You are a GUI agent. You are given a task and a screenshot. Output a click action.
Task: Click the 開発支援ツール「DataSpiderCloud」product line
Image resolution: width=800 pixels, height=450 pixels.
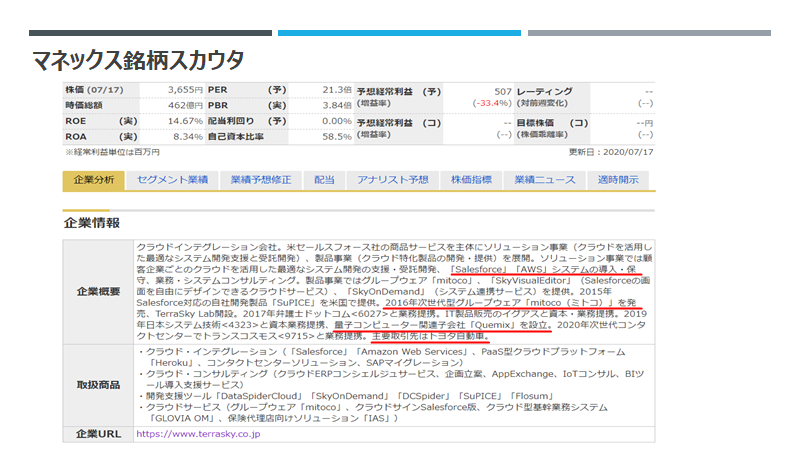click(x=347, y=396)
